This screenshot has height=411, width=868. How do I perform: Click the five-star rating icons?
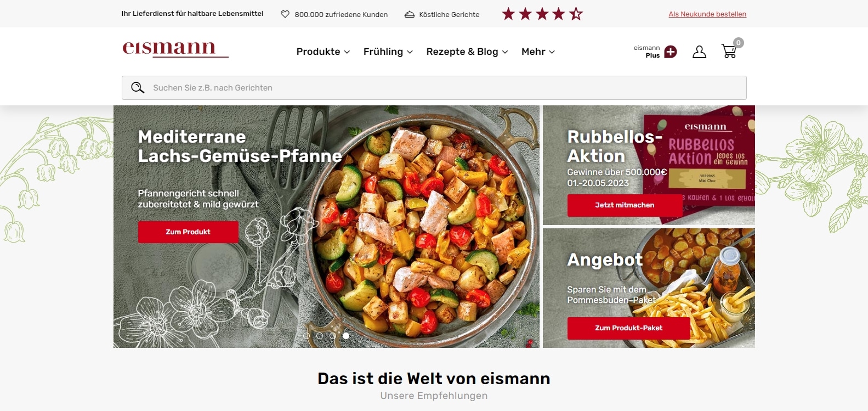click(542, 14)
